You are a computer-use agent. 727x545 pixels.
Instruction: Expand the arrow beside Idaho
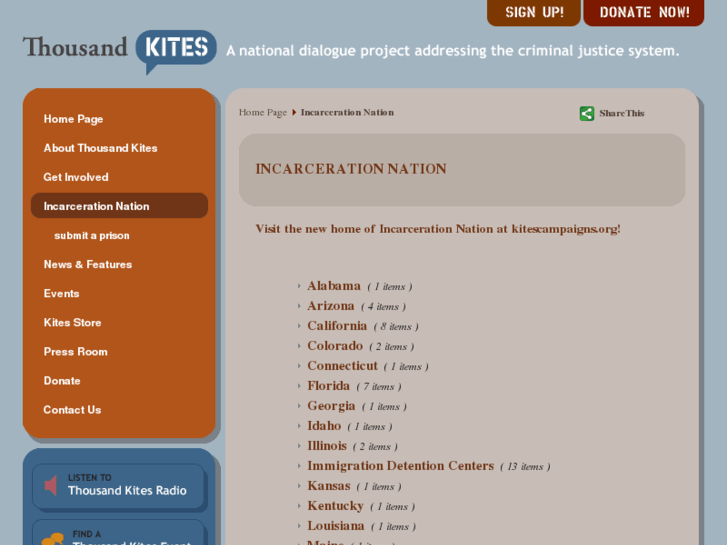point(299,426)
